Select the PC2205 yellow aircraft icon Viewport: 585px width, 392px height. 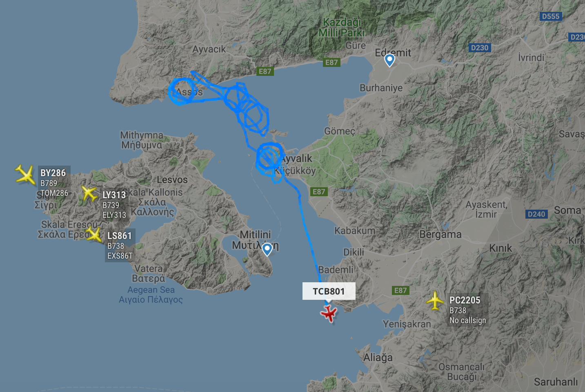point(435,301)
